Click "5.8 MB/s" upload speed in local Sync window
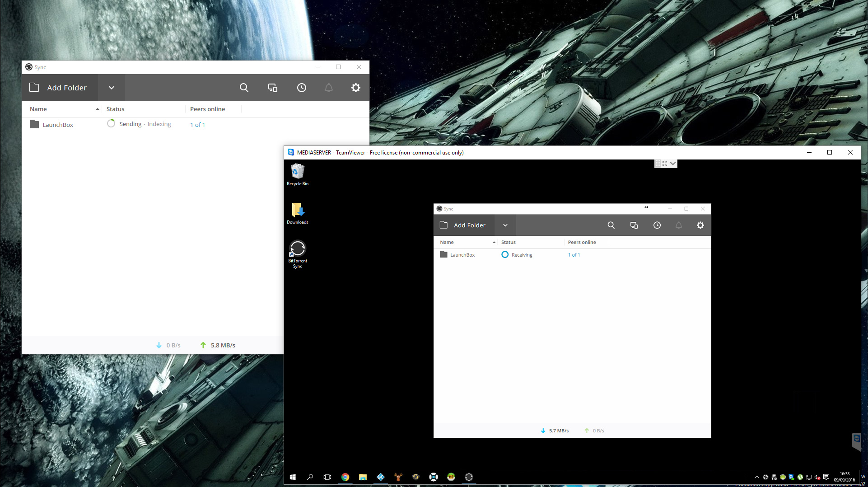 pos(223,345)
